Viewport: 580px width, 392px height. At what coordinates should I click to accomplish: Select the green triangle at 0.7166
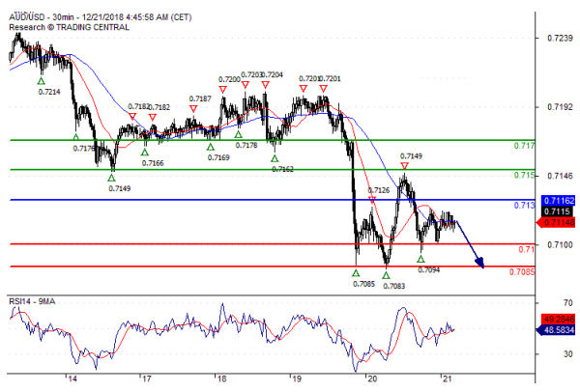click(145, 152)
